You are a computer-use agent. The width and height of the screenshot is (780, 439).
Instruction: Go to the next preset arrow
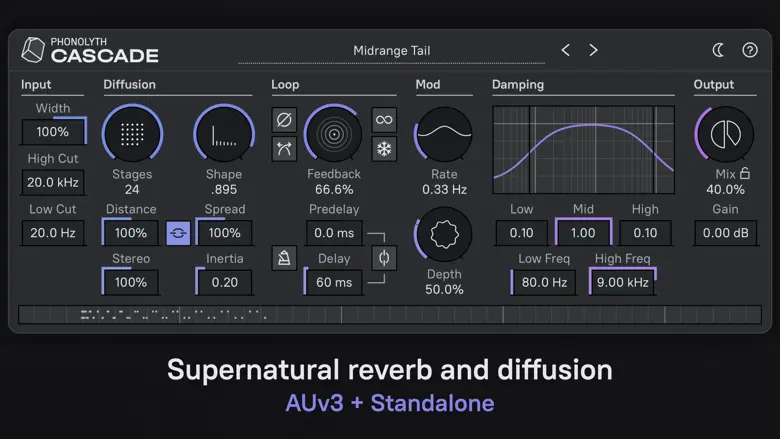click(x=593, y=50)
